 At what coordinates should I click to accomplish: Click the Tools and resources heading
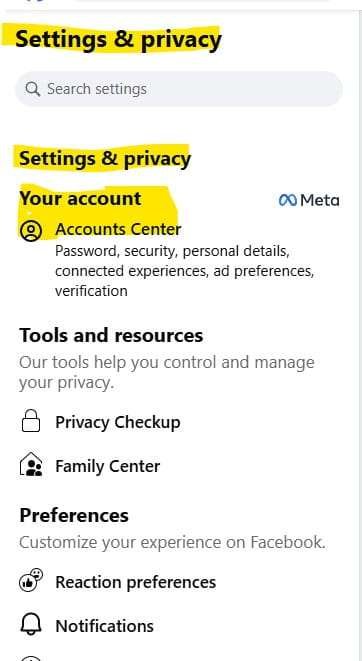pos(111,336)
